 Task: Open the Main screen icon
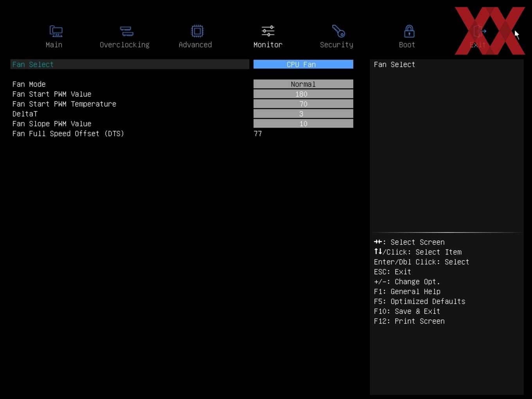56,31
